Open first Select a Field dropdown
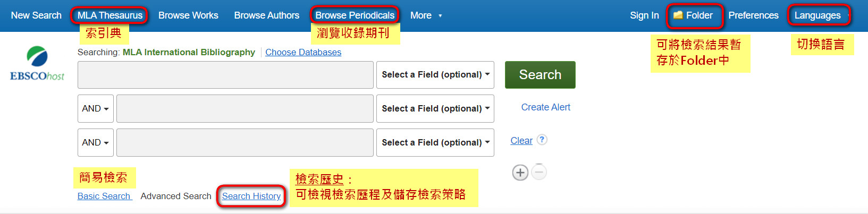 point(435,75)
